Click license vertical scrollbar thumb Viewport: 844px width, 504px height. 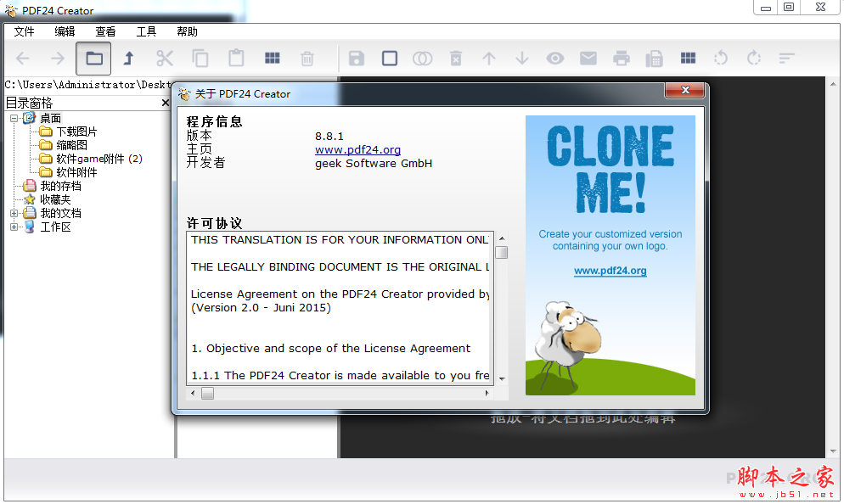point(502,252)
